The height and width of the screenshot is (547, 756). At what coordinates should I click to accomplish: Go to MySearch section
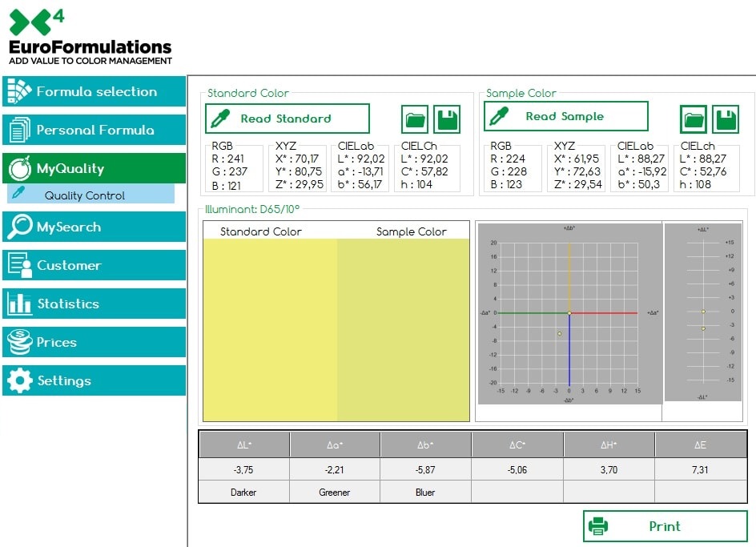point(94,227)
